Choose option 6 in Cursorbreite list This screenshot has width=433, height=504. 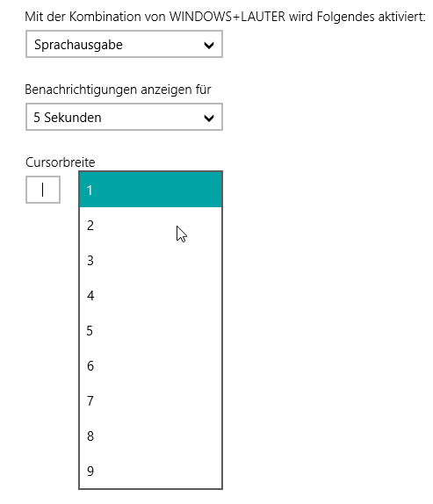151,366
